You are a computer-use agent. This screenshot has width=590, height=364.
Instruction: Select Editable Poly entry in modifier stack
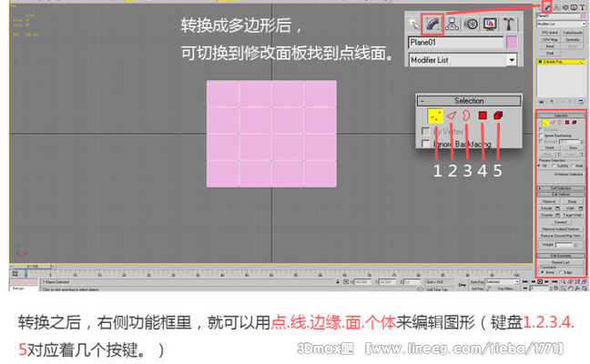[x=562, y=62]
